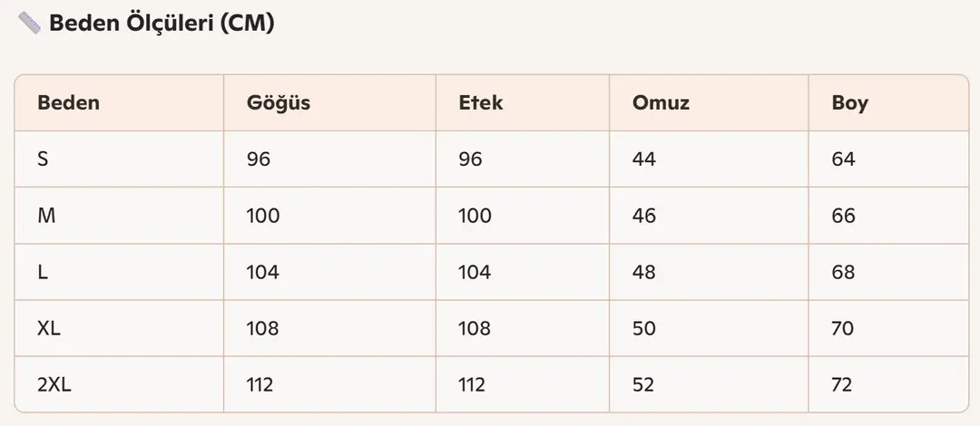This screenshot has width=980, height=426.
Task: Click the L size row label
Action: tap(43, 272)
